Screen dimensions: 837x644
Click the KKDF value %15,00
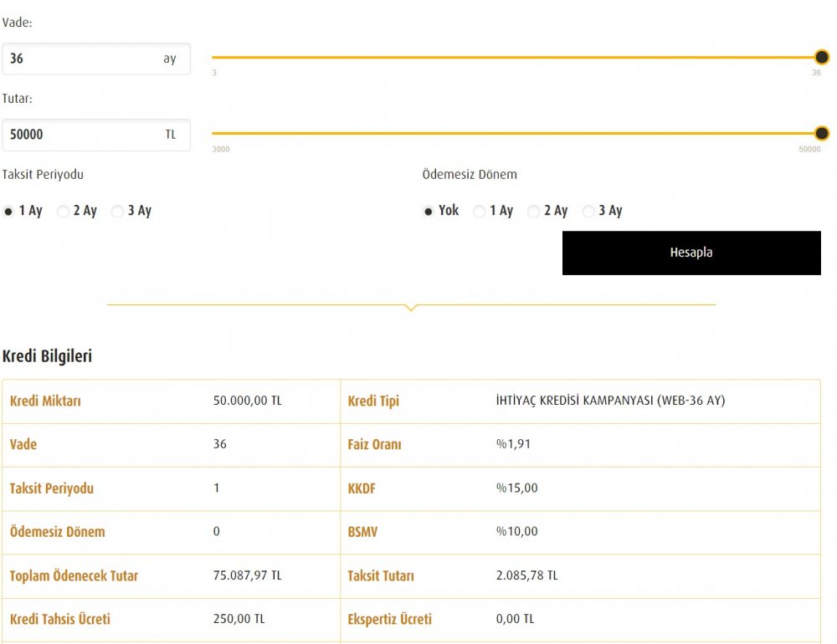pyautogui.click(x=516, y=488)
